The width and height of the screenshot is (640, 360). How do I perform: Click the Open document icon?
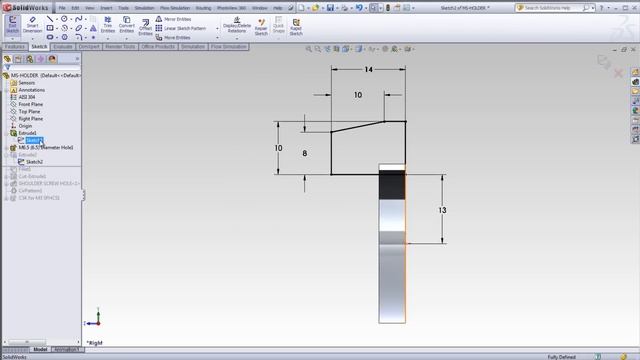pyautogui.click(x=316, y=8)
